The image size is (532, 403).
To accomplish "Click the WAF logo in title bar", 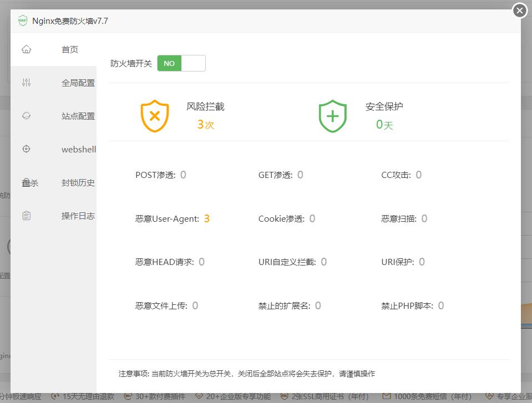I will pos(22,21).
